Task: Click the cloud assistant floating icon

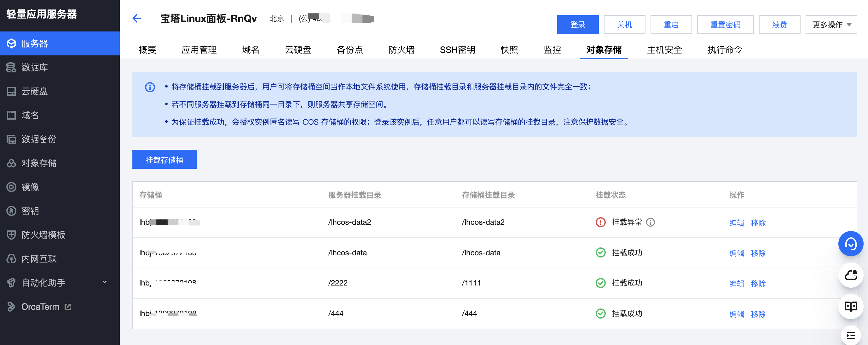Action: click(850, 275)
